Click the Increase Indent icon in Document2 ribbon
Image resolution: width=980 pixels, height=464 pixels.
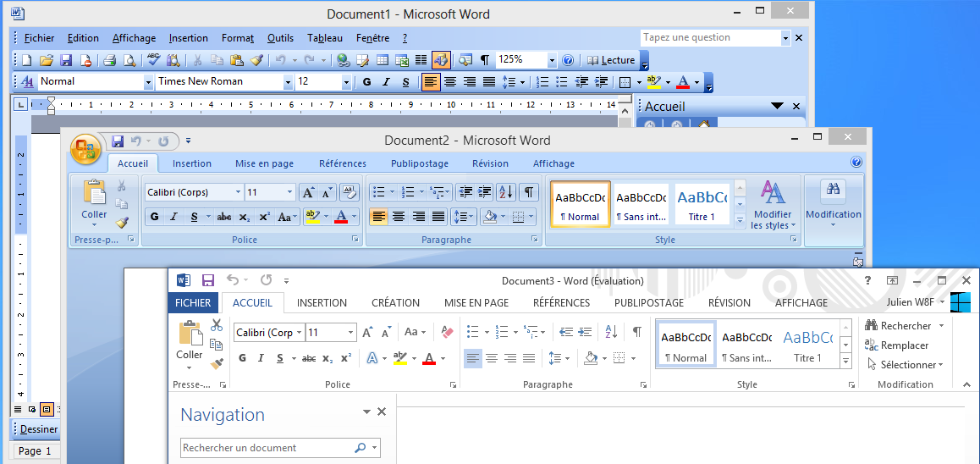[485, 192]
